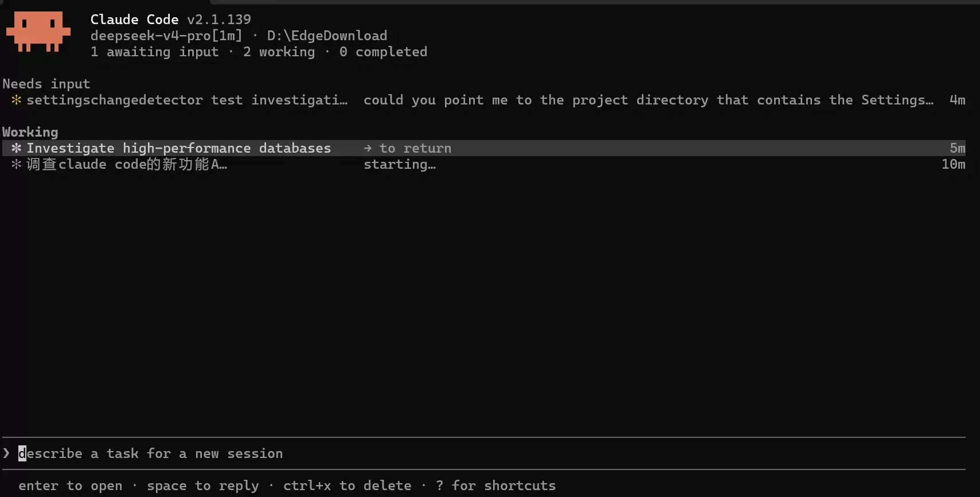
Task: Click the prompt chevron at input line
Action: point(6,453)
